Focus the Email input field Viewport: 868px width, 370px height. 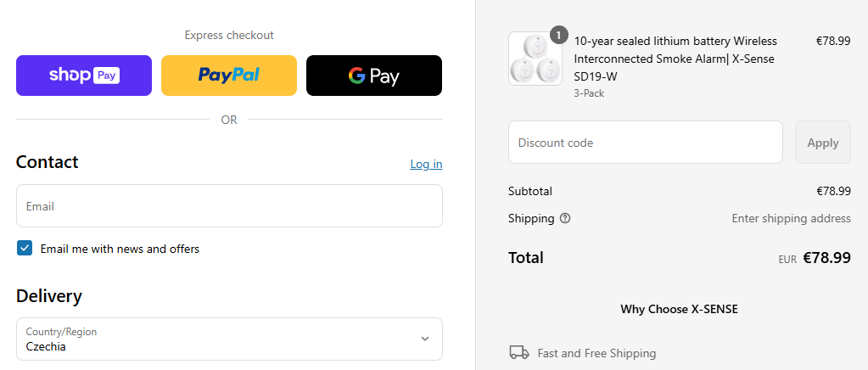tap(229, 206)
